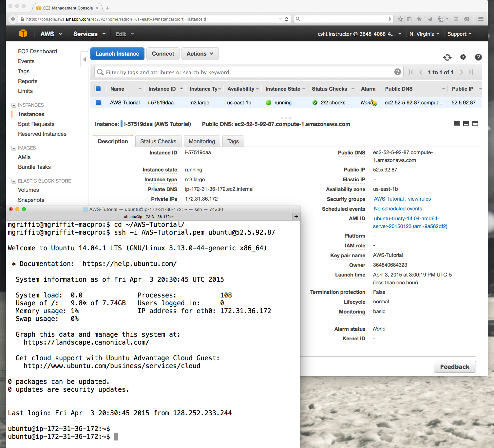Go to previous page of results
The image size is (494, 448).
coord(421,72)
